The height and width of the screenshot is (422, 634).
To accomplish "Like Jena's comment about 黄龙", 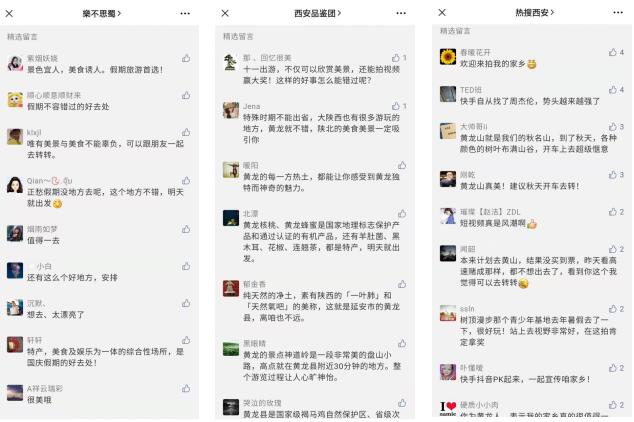I will pyautogui.click(x=396, y=106).
